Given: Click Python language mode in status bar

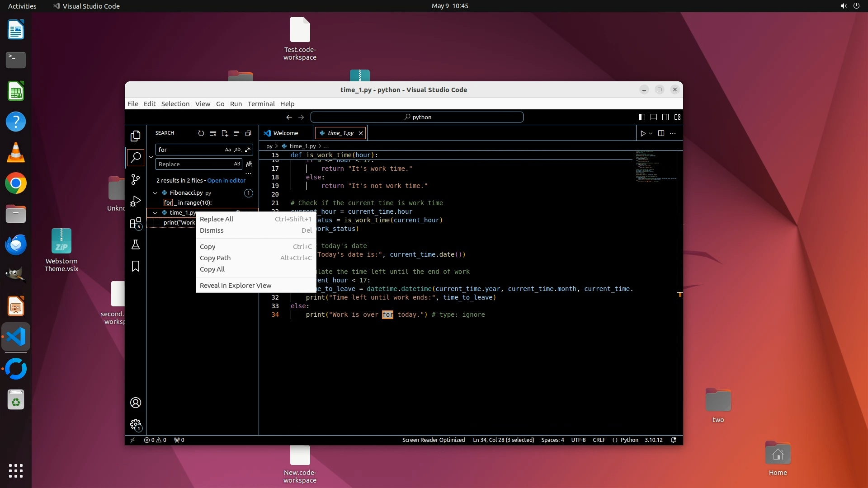Looking at the screenshot, I should (x=629, y=440).
